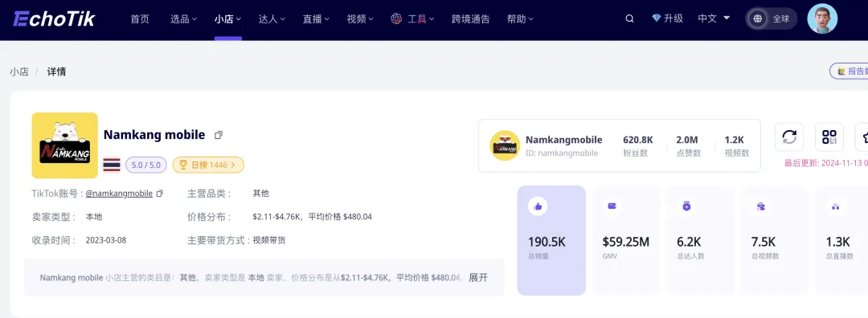Select the 7.5K 总视频数 card

(775, 241)
